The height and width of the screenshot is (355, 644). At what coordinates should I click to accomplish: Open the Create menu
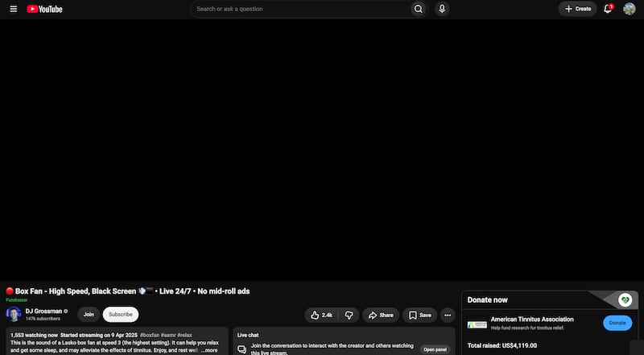pyautogui.click(x=577, y=9)
